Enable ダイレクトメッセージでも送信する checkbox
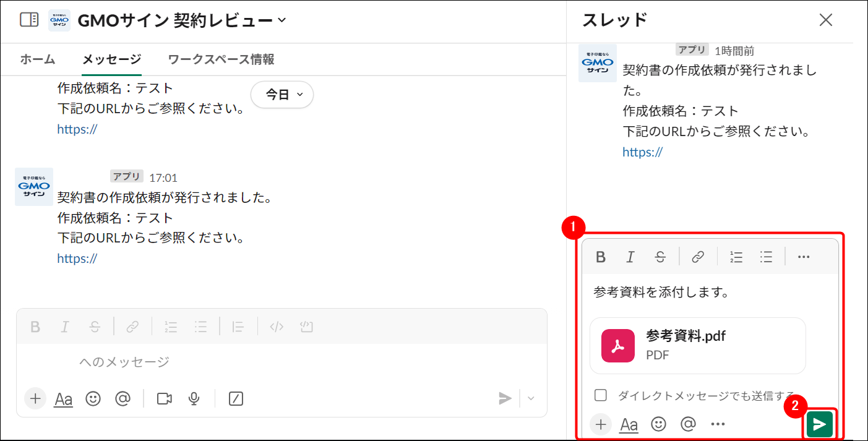The width and height of the screenshot is (868, 441). click(601, 394)
